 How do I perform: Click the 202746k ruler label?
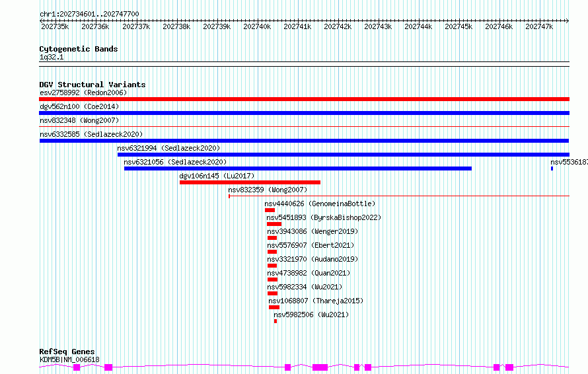(499, 26)
